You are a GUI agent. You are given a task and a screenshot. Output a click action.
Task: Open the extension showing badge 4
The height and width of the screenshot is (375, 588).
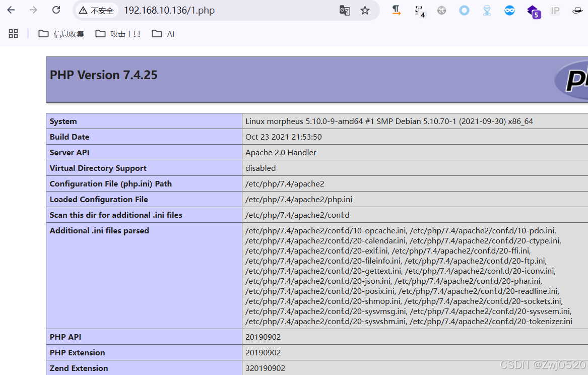419,11
